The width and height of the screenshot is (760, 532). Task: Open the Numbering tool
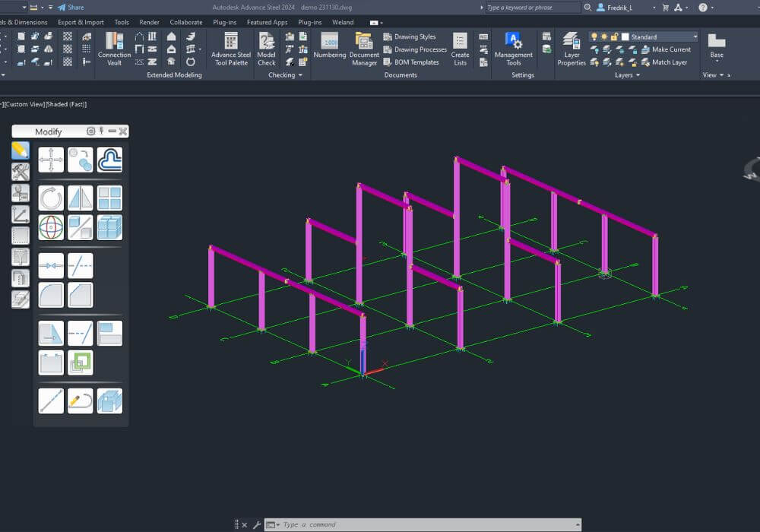tap(329, 48)
